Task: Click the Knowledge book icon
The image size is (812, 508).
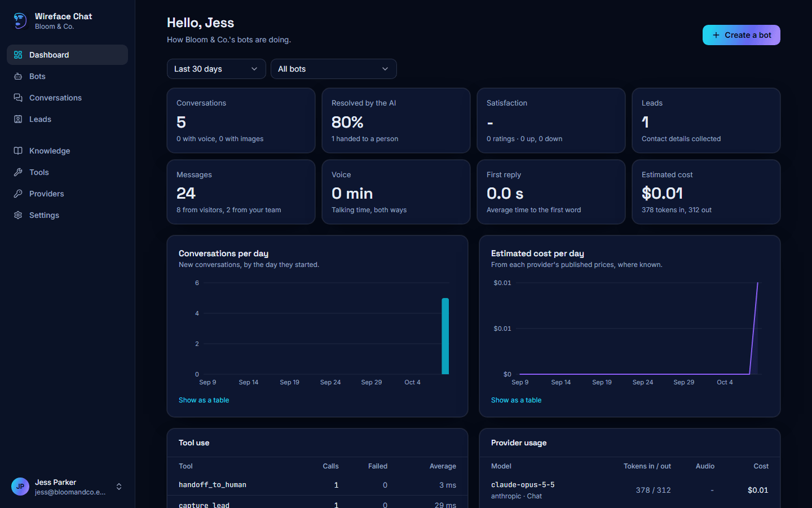Action: [18, 151]
